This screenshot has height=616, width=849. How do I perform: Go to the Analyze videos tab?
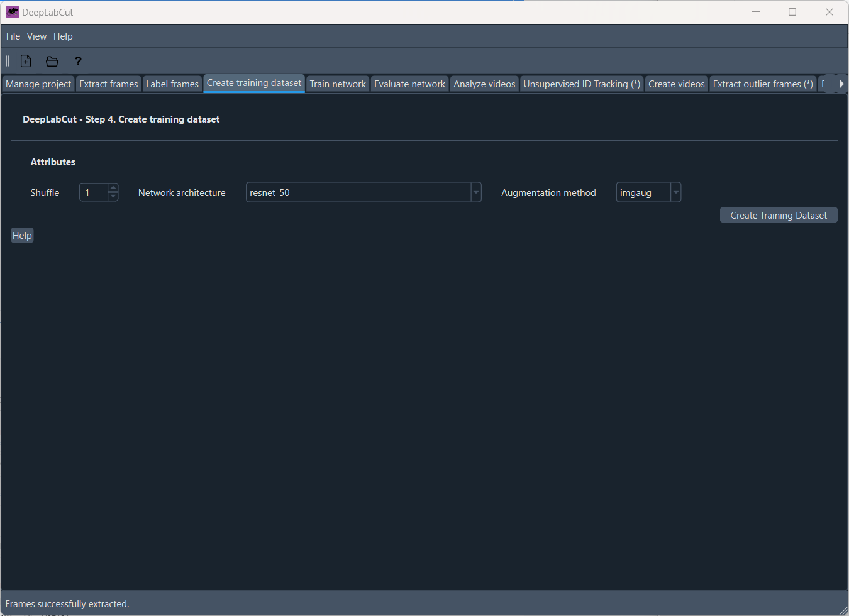pos(484,84)
